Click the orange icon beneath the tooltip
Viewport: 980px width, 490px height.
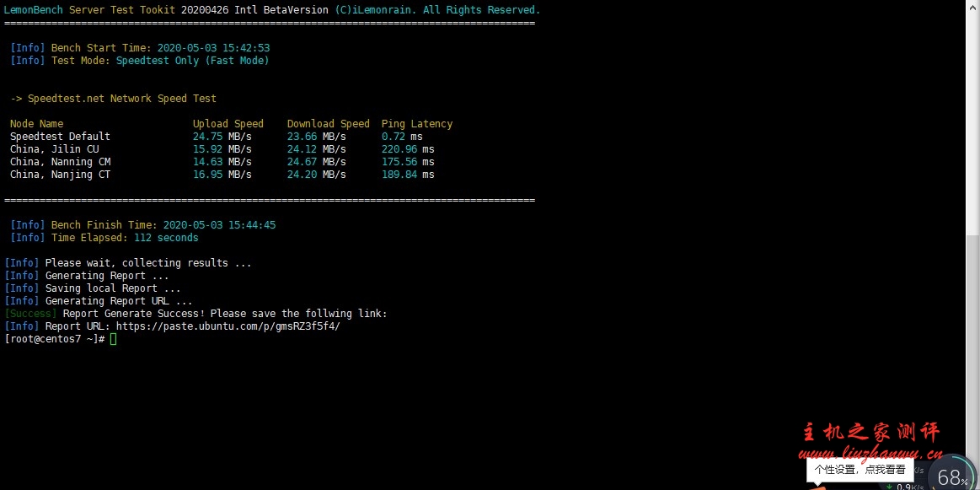819,487
